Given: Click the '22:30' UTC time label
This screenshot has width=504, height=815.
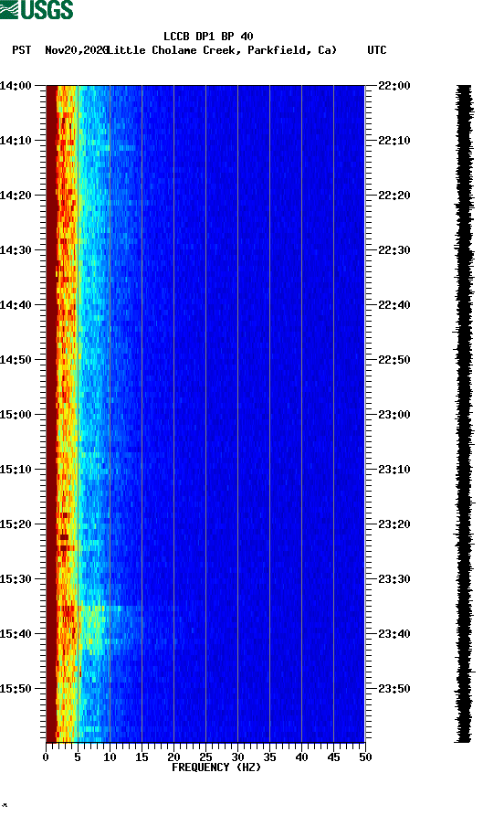Looking at the screenshot, I should point(394,250).
